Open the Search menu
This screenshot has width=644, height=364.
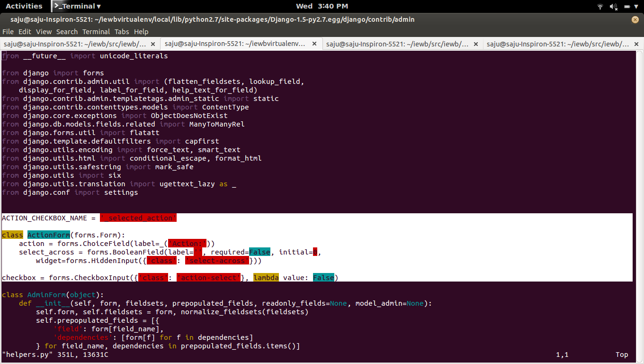tap(67, 32)
